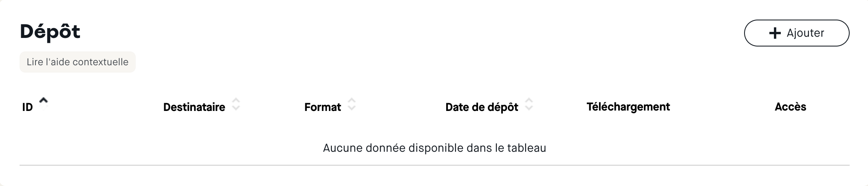868x186 pixels.
Task: Sort by the Format column header text
Action: [322, 107]
